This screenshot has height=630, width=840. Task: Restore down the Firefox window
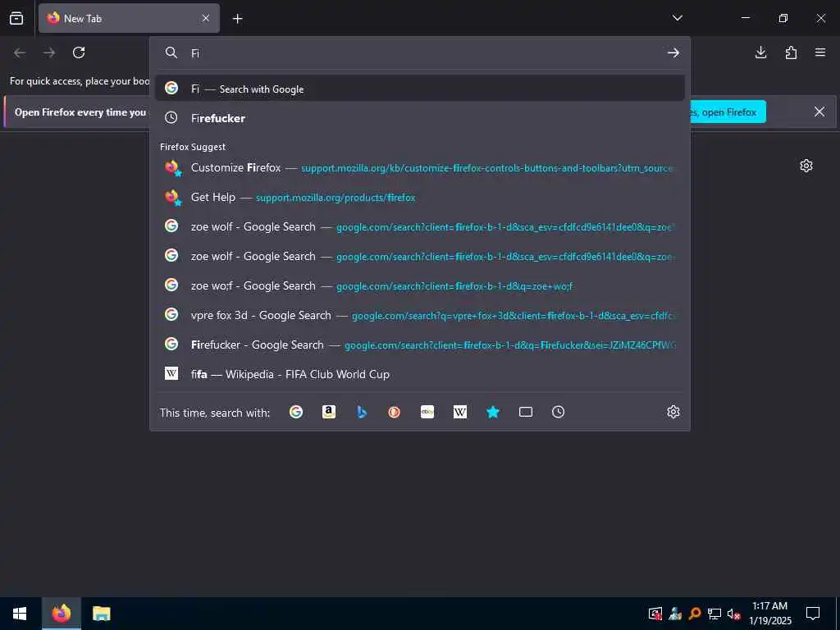point(783,18)
